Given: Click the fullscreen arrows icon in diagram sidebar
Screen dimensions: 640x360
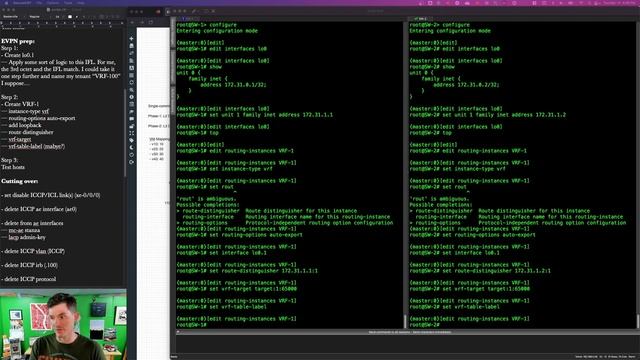Looking at the screenshot, I should pos(131,133).
